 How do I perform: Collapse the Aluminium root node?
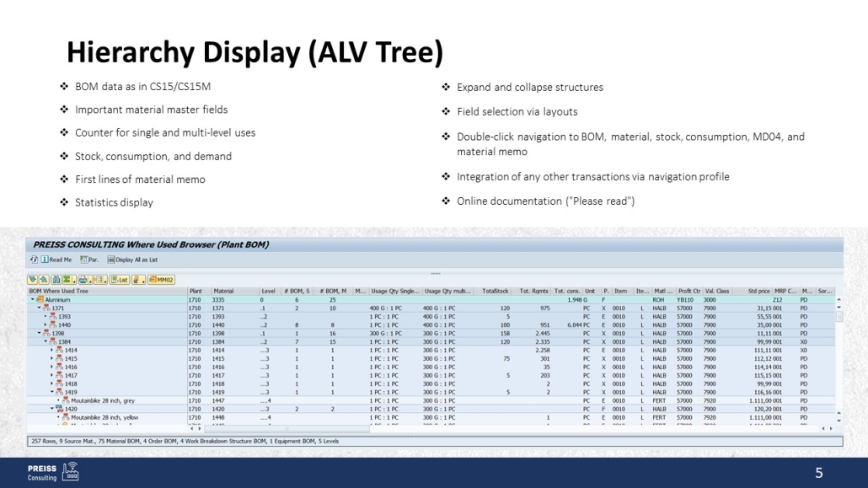tap(32, 300)
